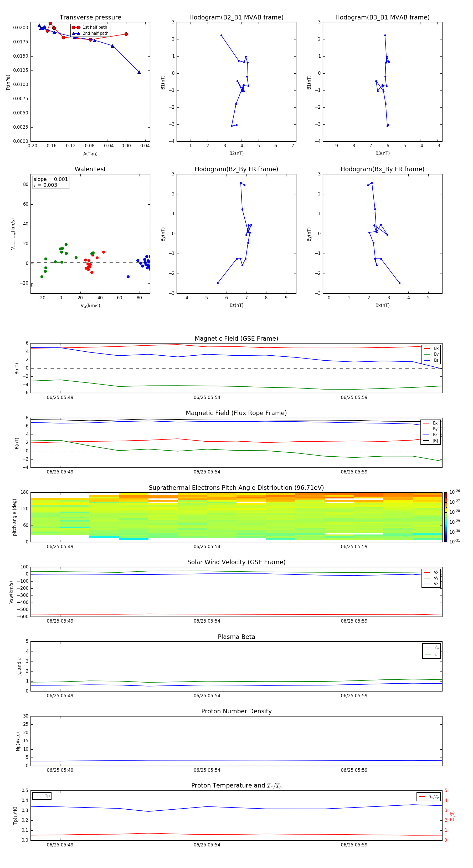Click the Bz' legend entry in Flux Rope plot

point(431,435)
